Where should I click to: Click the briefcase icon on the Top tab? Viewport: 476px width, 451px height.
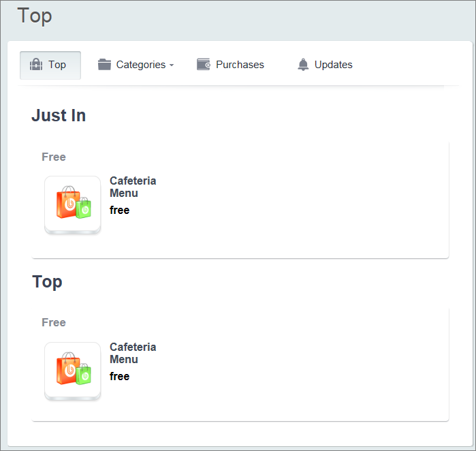[37, 65]
